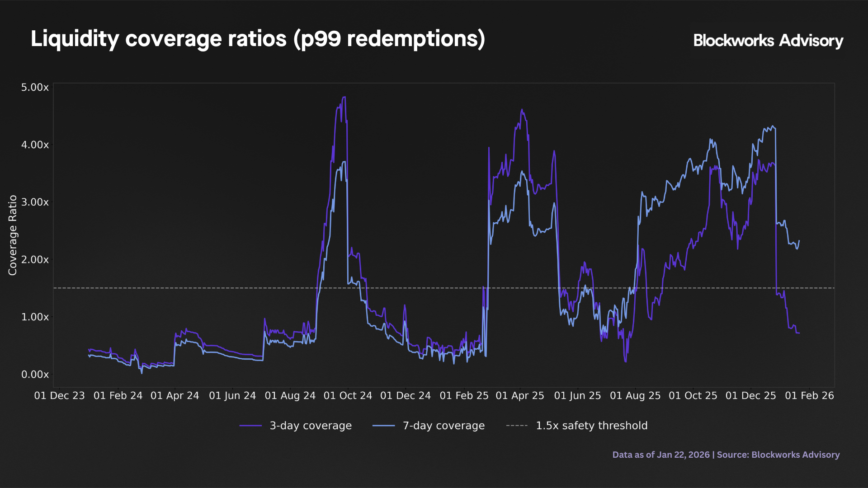Click the blue 7-day coverage legend line swatch
Image resolution: width=868 pixels, height=488 pixels.
(x=383, y=426)
